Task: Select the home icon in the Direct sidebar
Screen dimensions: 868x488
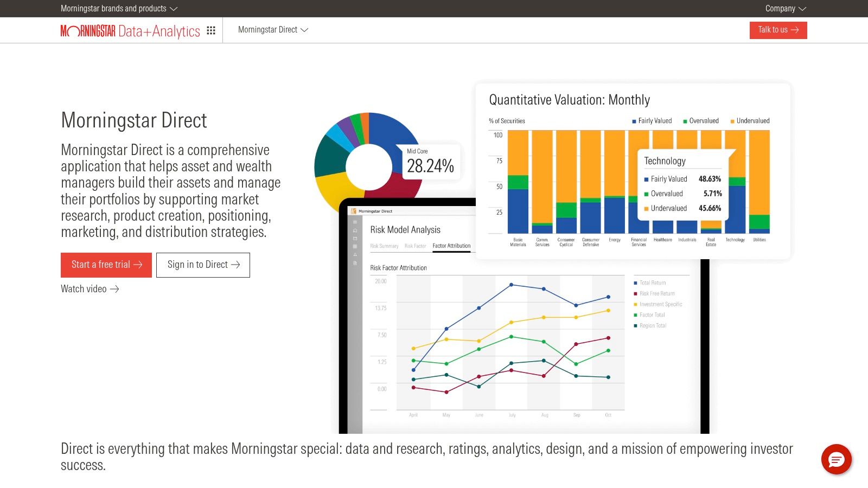Action: [355, 230]
